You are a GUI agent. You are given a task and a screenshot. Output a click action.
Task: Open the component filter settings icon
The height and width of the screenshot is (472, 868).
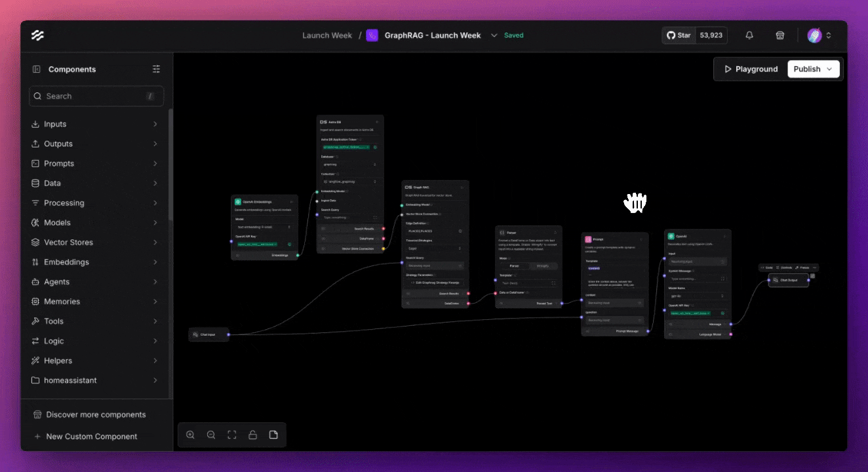click(156, 69)
